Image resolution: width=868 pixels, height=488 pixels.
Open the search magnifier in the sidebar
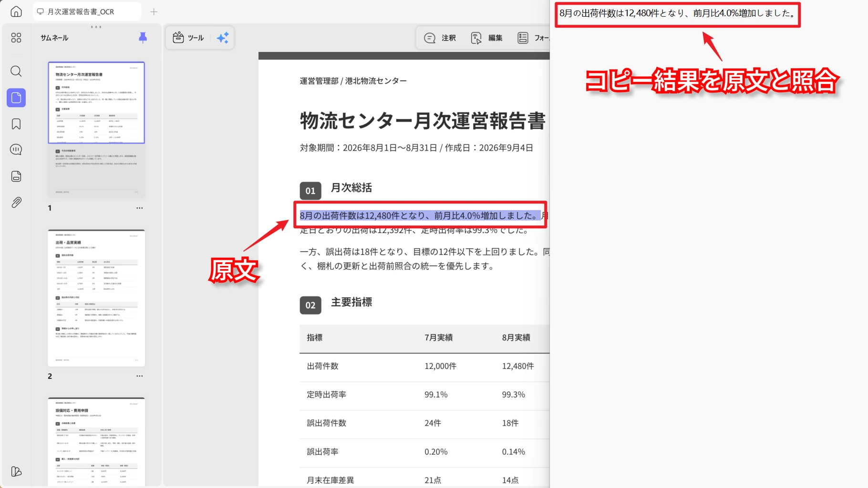(x=16, y=71)
